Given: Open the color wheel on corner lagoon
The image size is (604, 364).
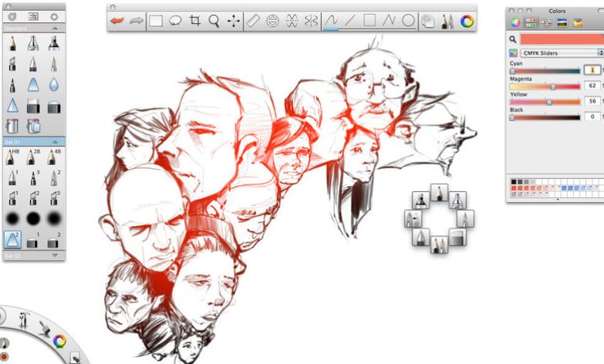Looking at the screenshot, I should click(x=59, y=341).
